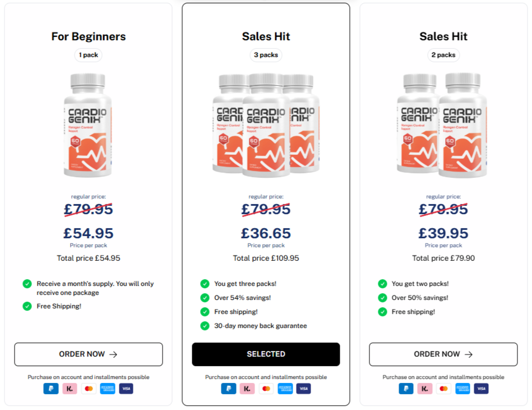This screenshot has height=410, width=532.
Task: Click ORDER NOW on the 2 packs Sales Hit
Action: coord(443,354)
